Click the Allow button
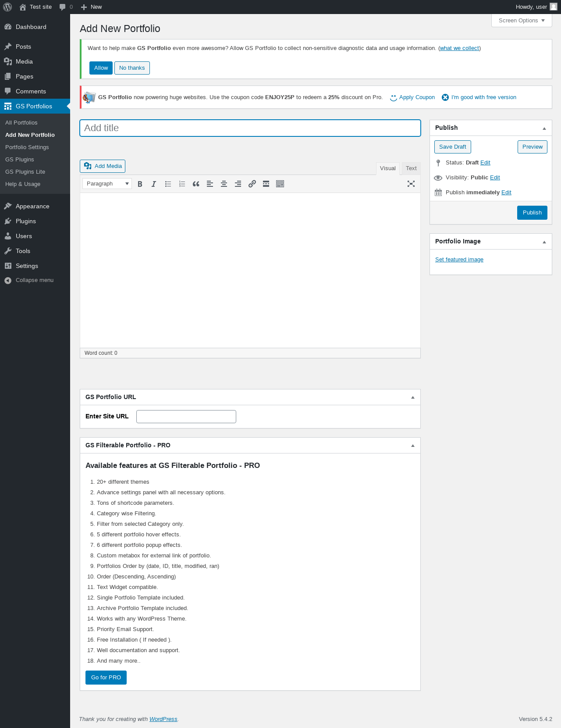This screenshot has width=561, height=728. (101, 68)
